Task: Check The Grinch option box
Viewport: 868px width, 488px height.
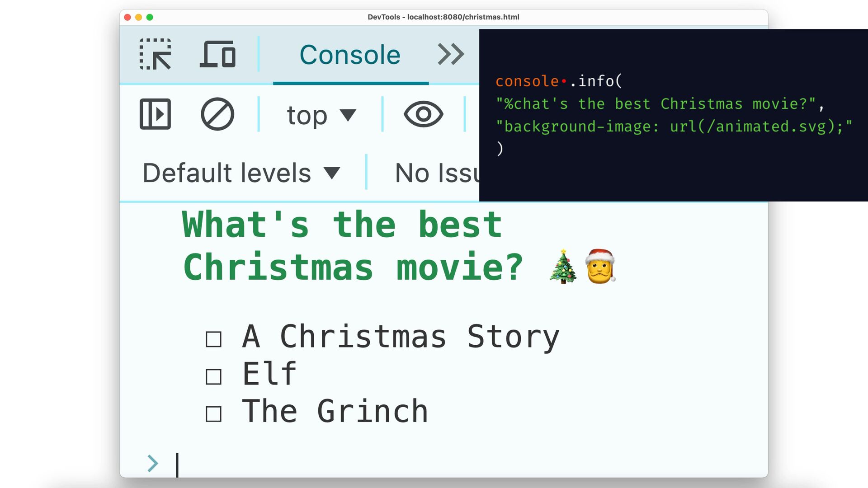Action: pyautogui.click(x=213, y=414)
